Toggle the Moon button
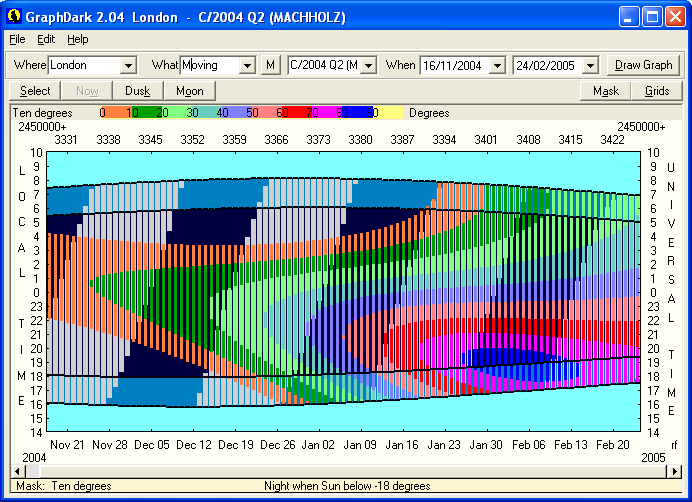The image size is (692, 502). [x=189, y=91]
